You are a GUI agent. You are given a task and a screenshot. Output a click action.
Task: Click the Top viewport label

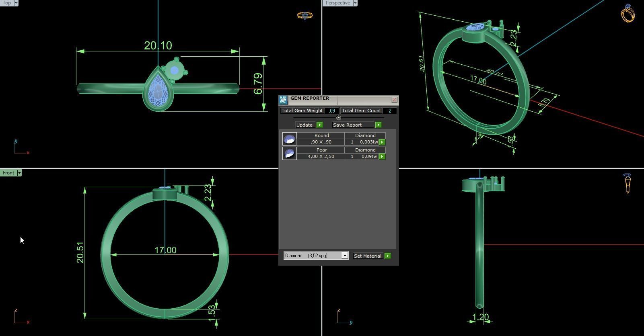[x=7, y=3]
